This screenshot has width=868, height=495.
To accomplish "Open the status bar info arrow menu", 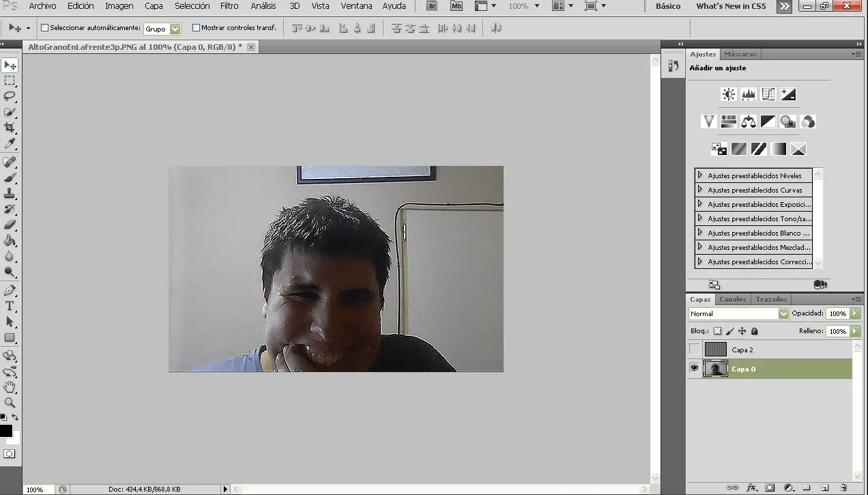I will [x=225, y=489].
